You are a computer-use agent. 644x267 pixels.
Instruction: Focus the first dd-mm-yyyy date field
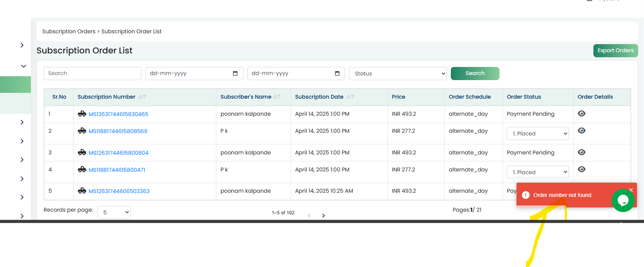tap(194, 74)
